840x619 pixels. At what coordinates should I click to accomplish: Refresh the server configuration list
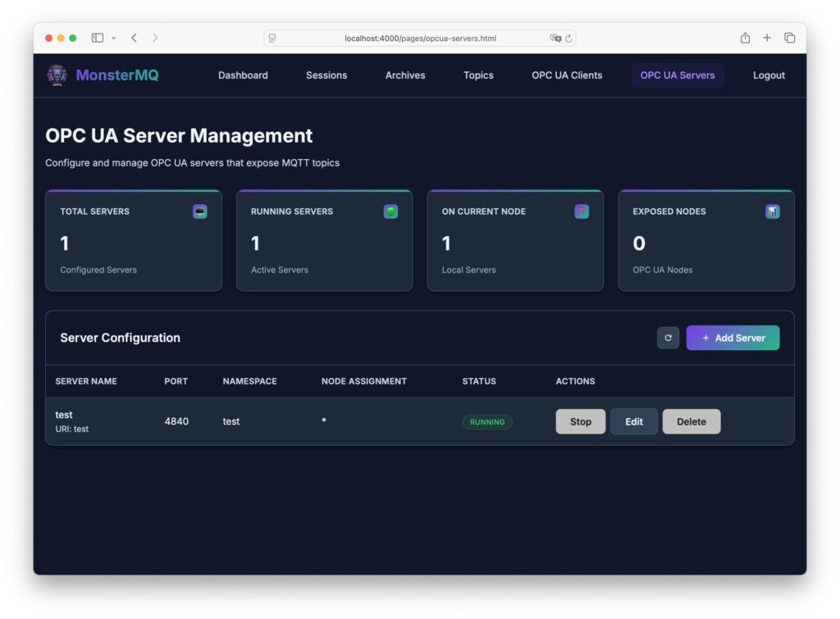pos(668,338)
